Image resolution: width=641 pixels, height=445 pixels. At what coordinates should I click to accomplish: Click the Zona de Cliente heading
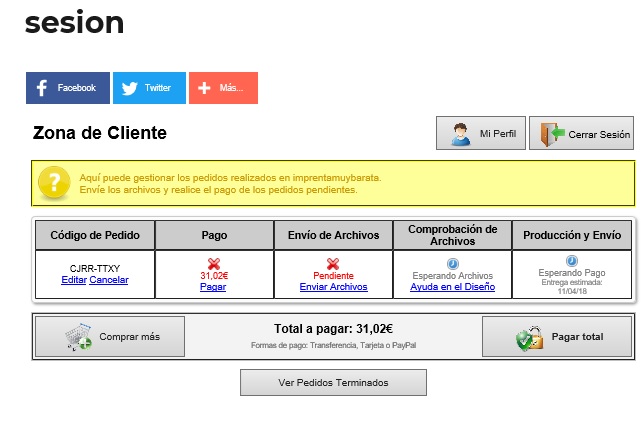(100, 133)
